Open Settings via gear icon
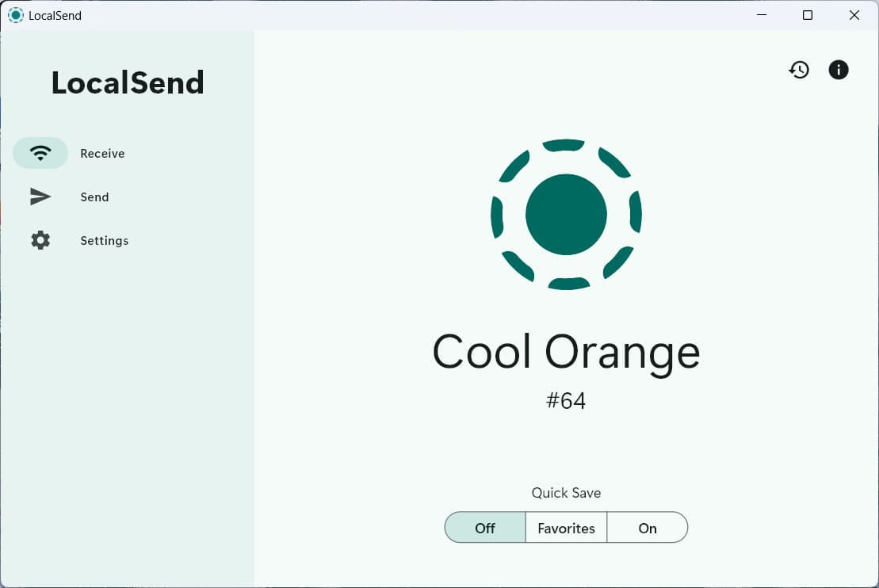The height and width of the screenshot is (588, 879). (40, 240)
